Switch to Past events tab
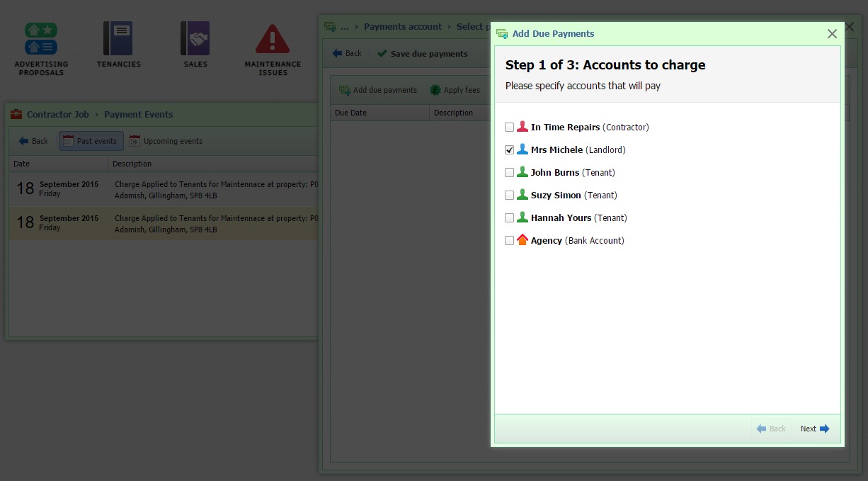Screen dimensions: 868x481 91,141
